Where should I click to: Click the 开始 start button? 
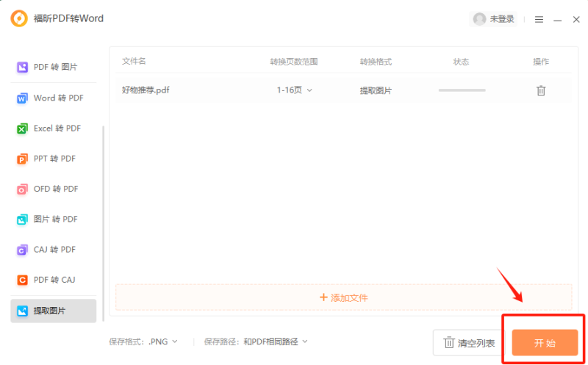click(x=545, y=343)
